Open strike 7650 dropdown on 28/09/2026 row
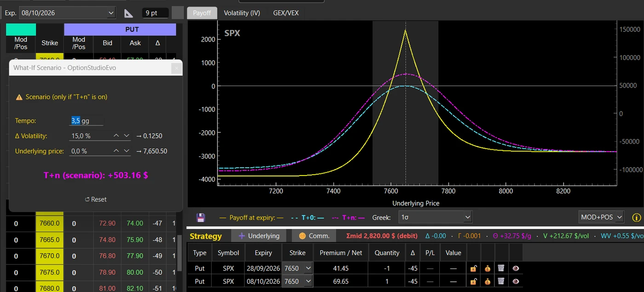Viewport: 644px width, 292px height. pyautogui.click(x=298, y=268)
